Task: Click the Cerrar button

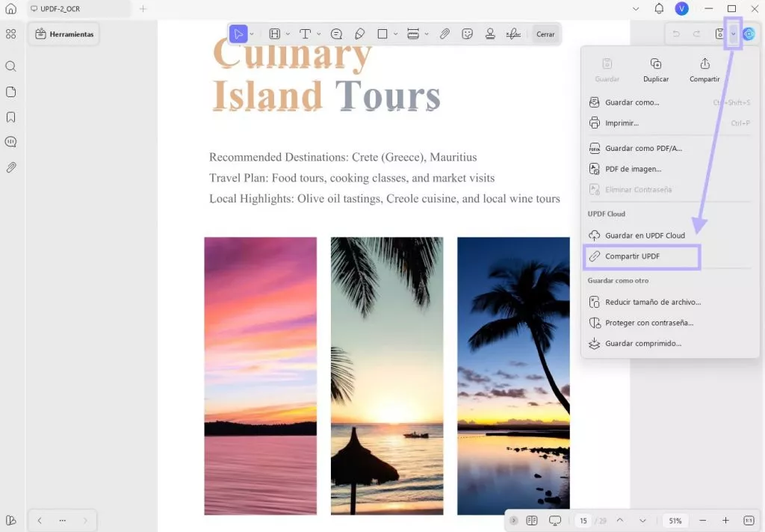Action: coord(545,34)
